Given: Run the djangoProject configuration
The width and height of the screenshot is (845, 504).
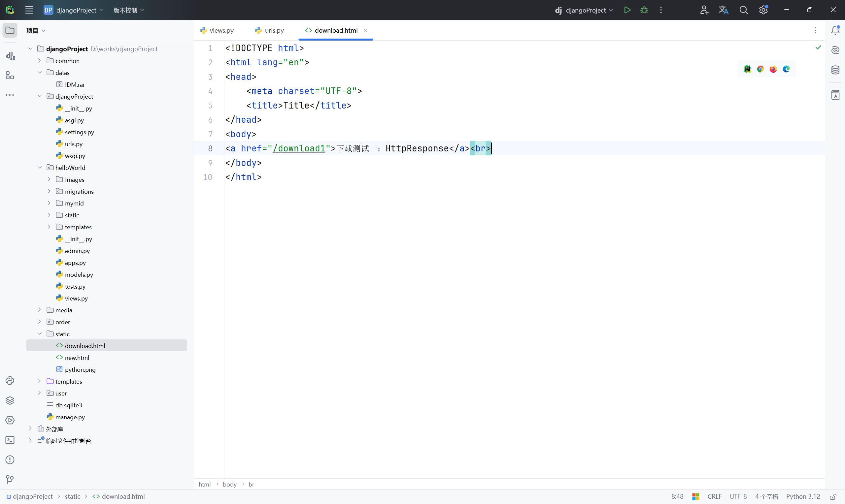Looking at the screenshot, I should pyautogui.click(x=627, y=10).
